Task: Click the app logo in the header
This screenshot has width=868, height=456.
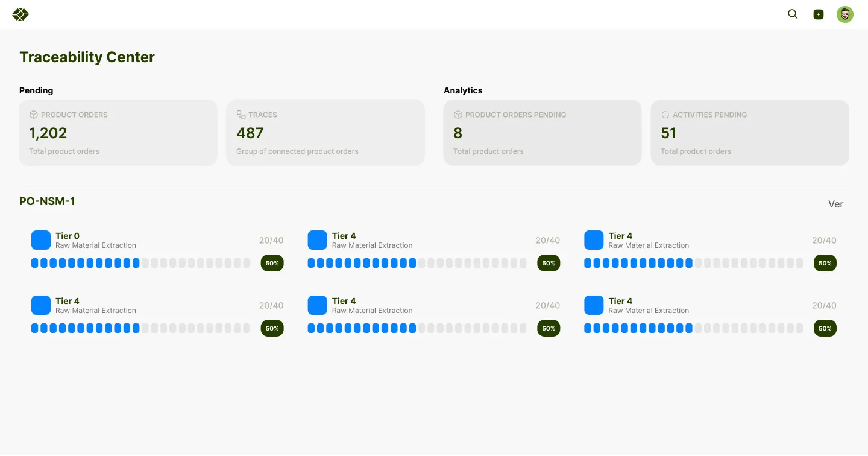Action: click(x=20, y=14)
